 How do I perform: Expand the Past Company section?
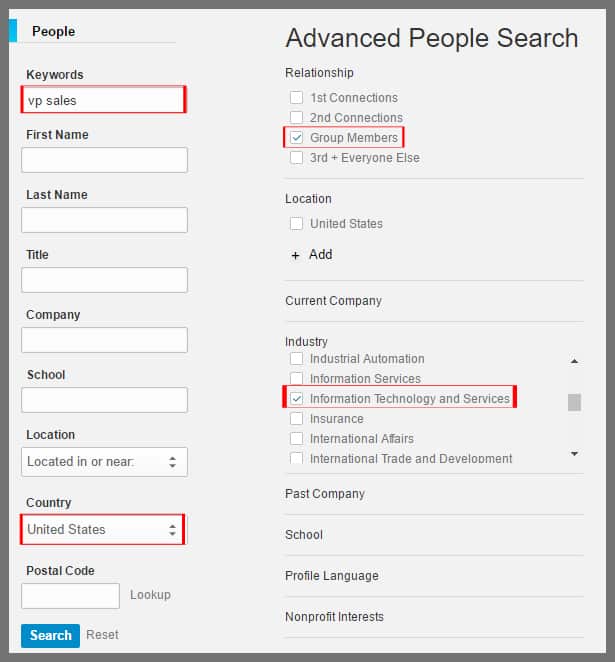pos(325,494)
